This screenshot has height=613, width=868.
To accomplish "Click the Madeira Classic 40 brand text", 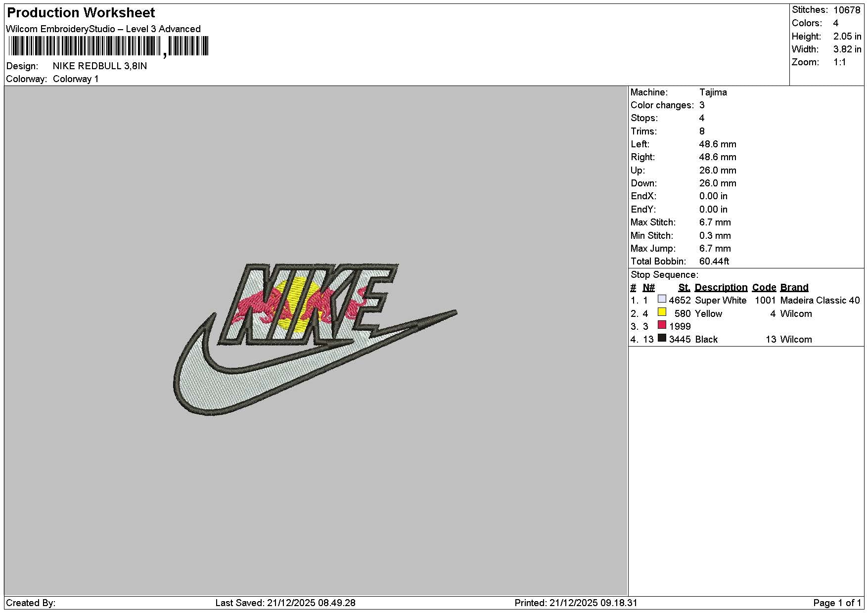I will [x=820, y=300].
